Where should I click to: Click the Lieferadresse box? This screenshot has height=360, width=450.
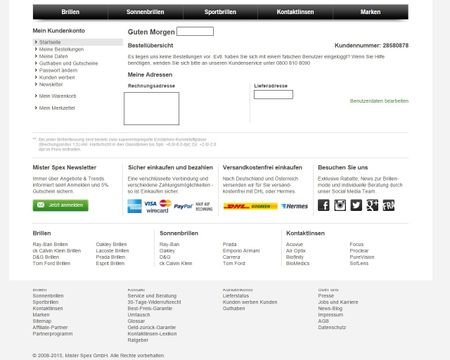(273, 95)
